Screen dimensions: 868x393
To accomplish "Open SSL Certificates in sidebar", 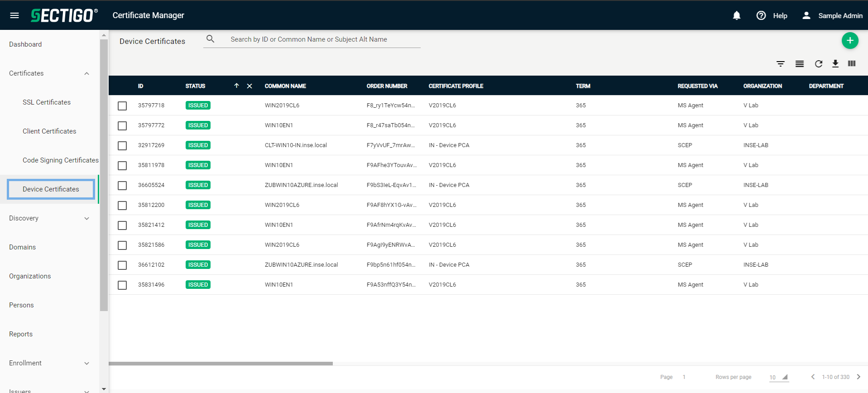I will pyautogui.click(x=47, y=102).
